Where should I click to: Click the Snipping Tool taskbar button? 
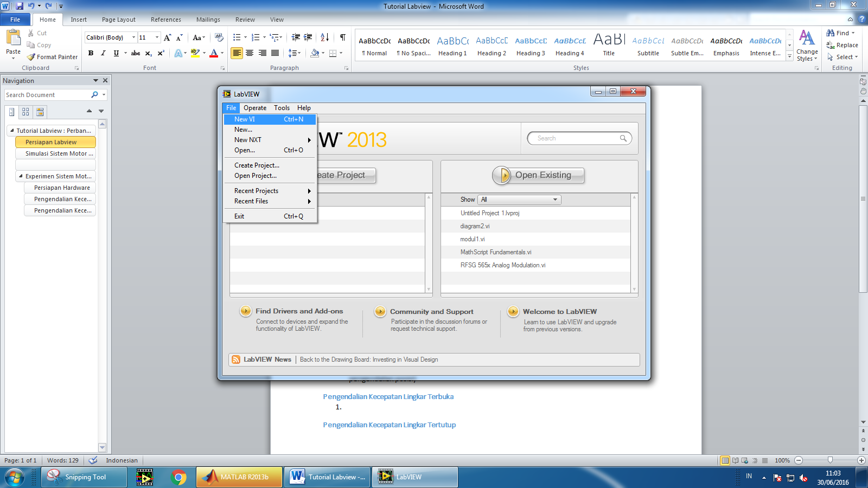(x=84, y=477)
